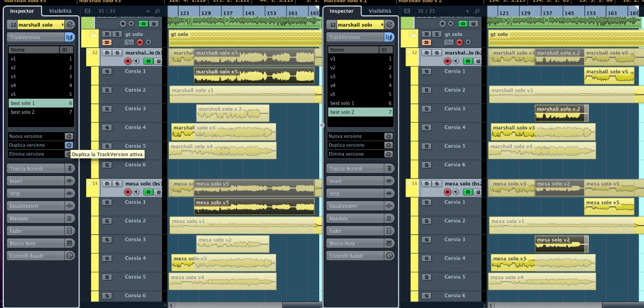
Task: Collapse track 12 lanes triangle in left panel
Action: click(x=90, y=52)
